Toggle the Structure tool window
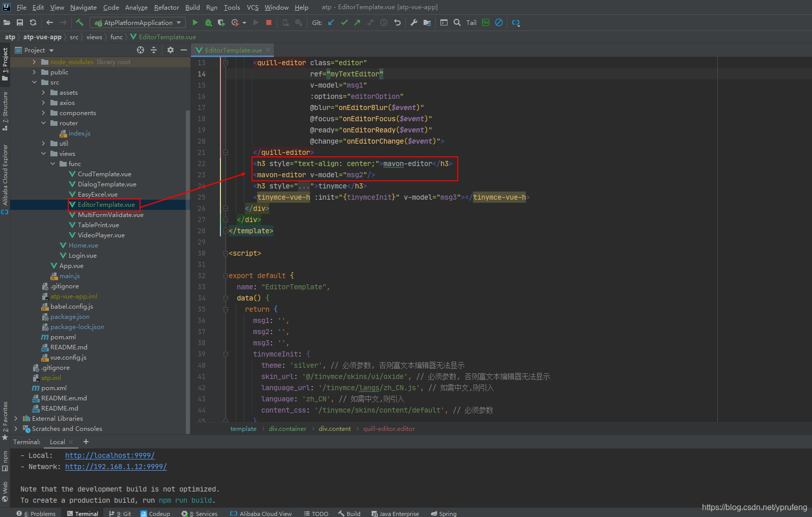Viewport: 812px width, 517px height. 5,111
